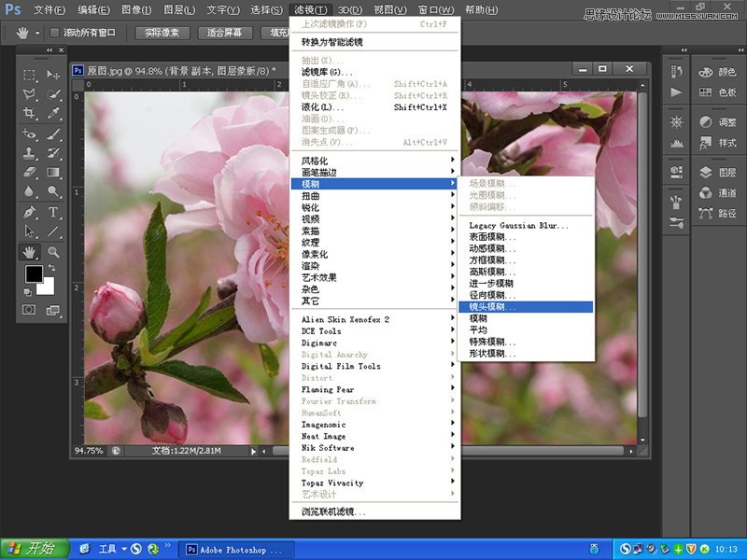Open the 路径 paths panel
The height and width of the screenshot is (560, 747).
[717, 214]
